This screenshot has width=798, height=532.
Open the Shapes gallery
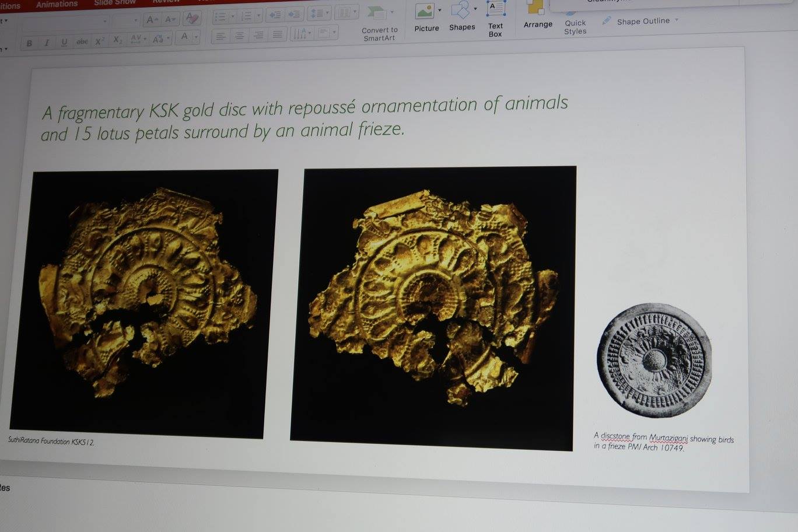(461, 16)
